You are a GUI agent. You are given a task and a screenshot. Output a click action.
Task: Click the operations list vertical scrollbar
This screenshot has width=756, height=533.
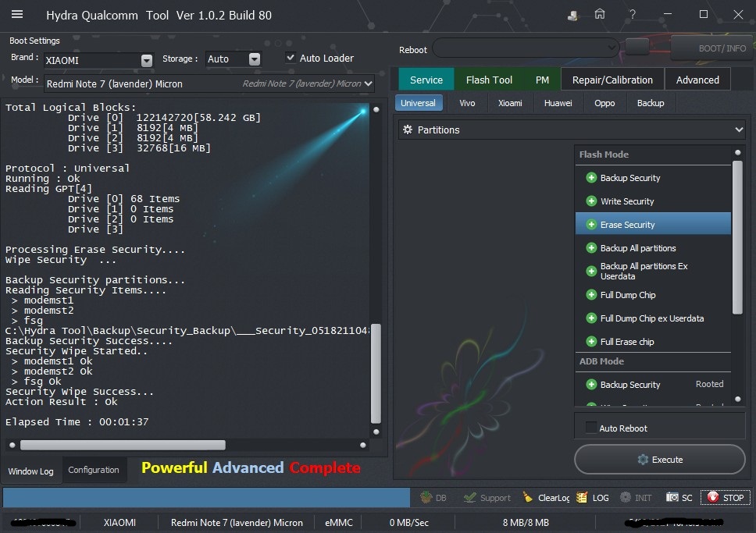pyautogui.click(x=737, y=237)
